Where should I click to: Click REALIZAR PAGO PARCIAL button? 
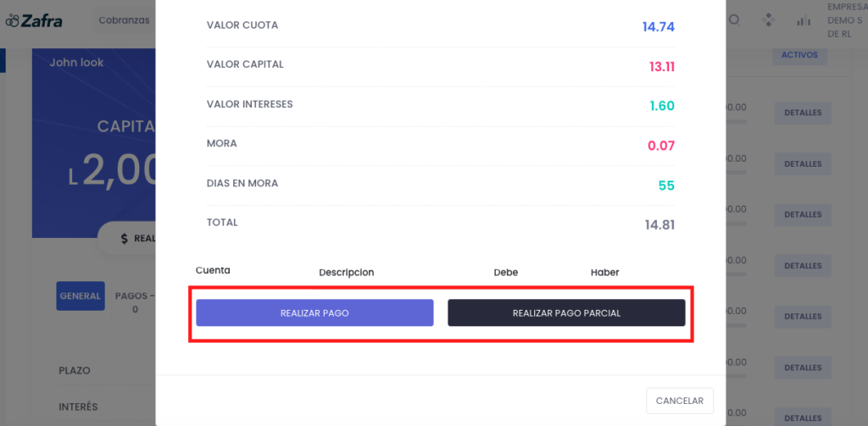(x=566, y=313)
